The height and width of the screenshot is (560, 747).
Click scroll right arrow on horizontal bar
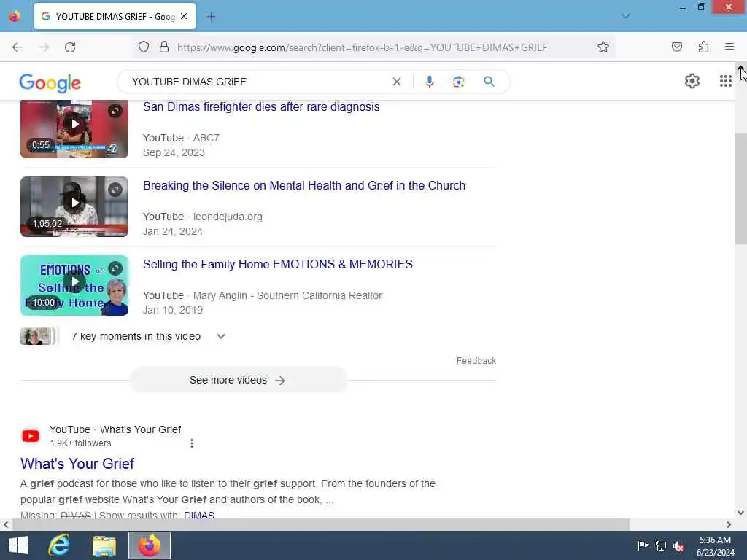(x=729, y=524)
